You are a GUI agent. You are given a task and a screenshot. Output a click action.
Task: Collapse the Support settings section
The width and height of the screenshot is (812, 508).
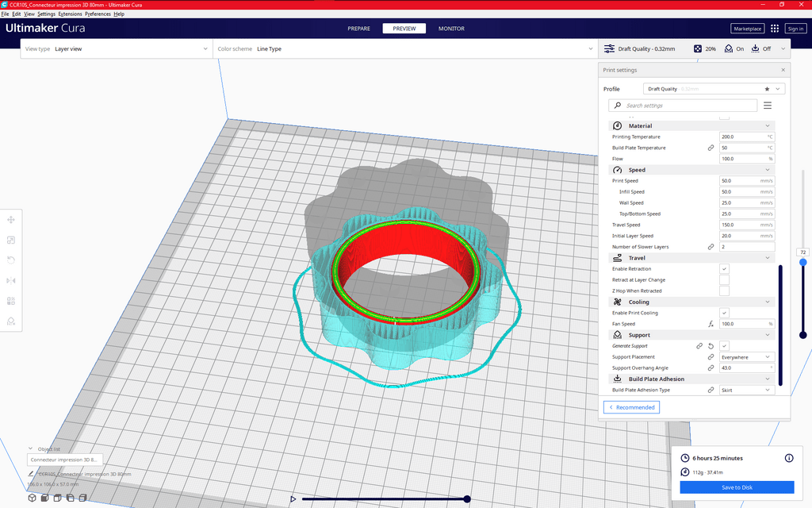coord(691,336)
